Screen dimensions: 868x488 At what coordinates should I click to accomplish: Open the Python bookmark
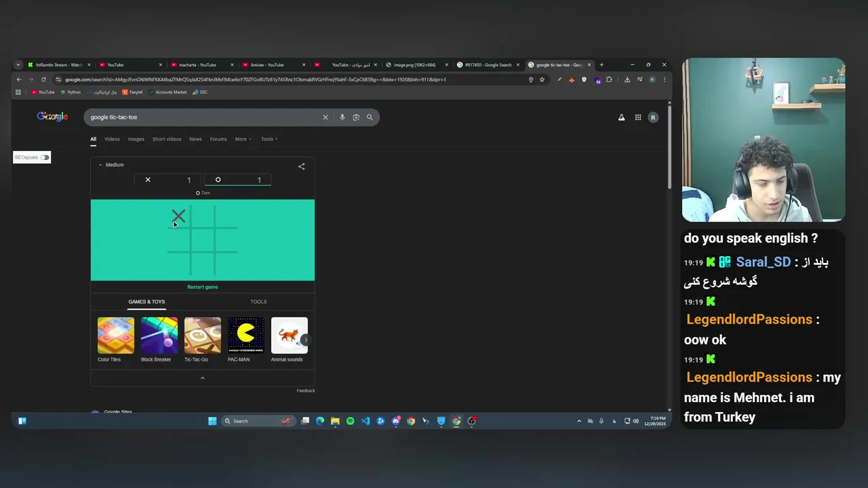click(71, 92)
